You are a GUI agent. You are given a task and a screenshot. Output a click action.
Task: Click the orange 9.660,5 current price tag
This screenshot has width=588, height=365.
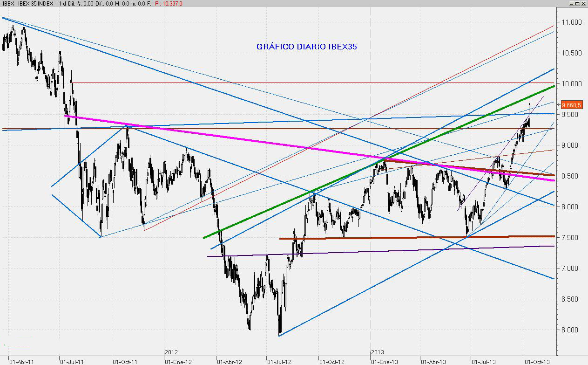572,104
